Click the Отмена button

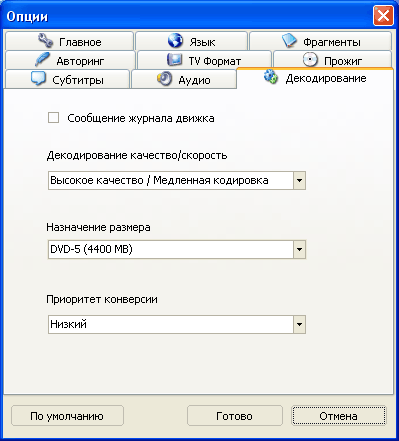(x=339, y=416)
